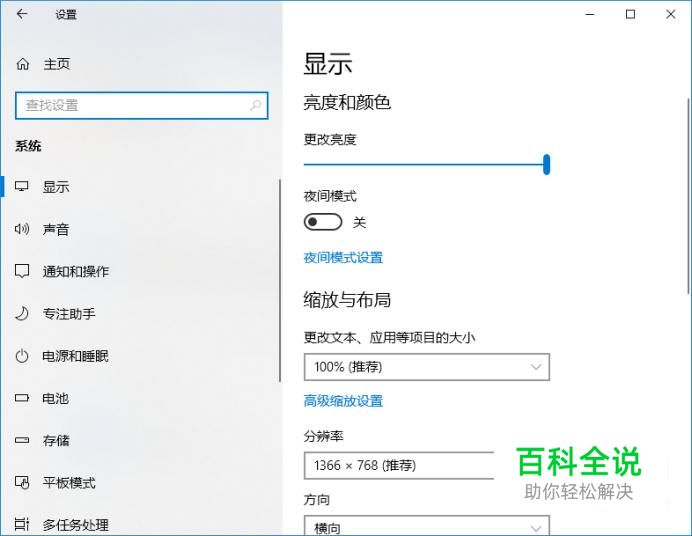The height and width of the screenshot is (536, 692).
Task: Click the 亮度和颜色 heading
Action: 347,102
